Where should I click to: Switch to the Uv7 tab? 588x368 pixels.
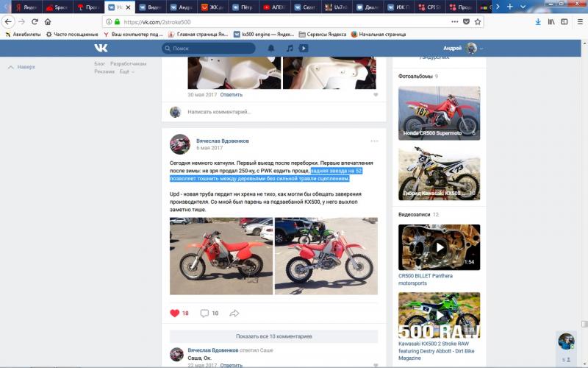click(337, 7)
